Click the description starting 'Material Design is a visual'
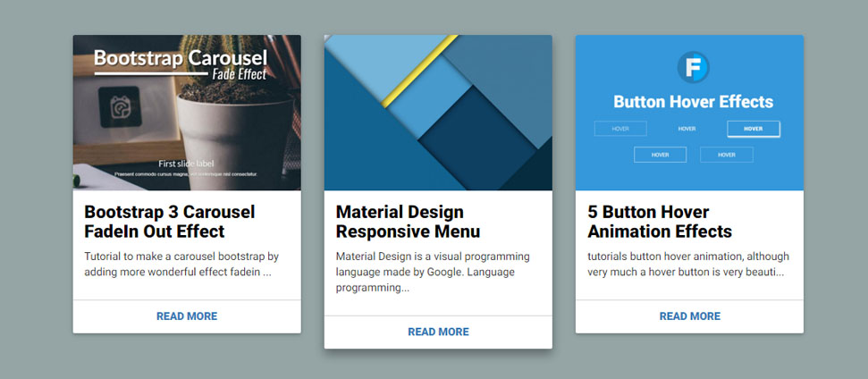The width and height of the screenshot is (868, 379). (433, 272)
